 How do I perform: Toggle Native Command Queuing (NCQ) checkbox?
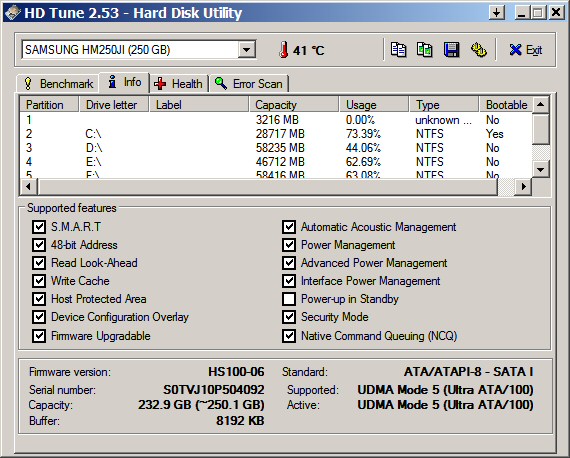pos(289,336)
